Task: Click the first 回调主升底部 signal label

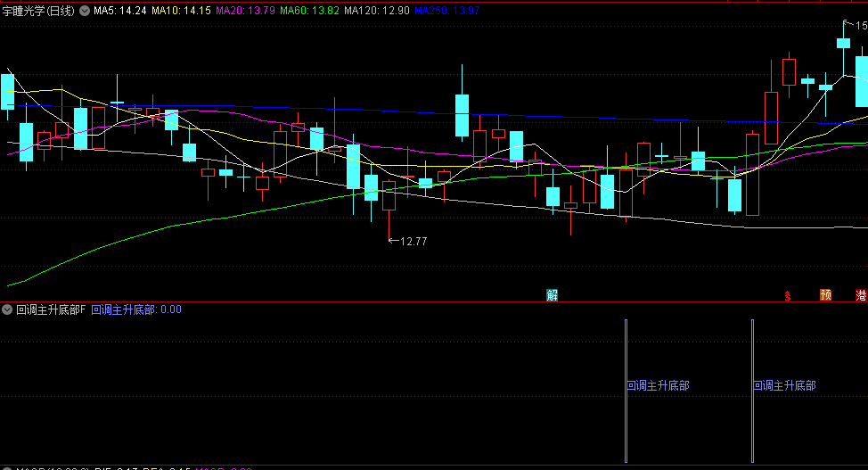Action: pyautogui.click(x=659, y=386)
